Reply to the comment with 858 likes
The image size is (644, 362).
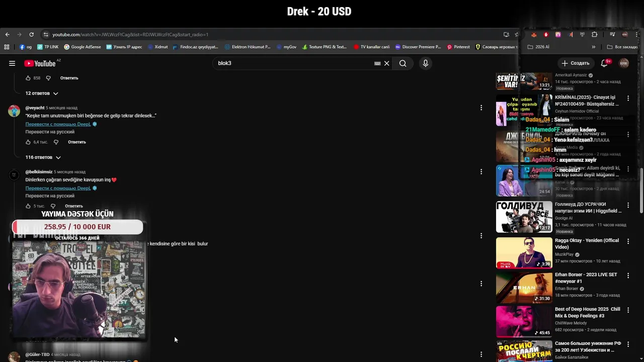pyautogui.click(x=69, y=78)
